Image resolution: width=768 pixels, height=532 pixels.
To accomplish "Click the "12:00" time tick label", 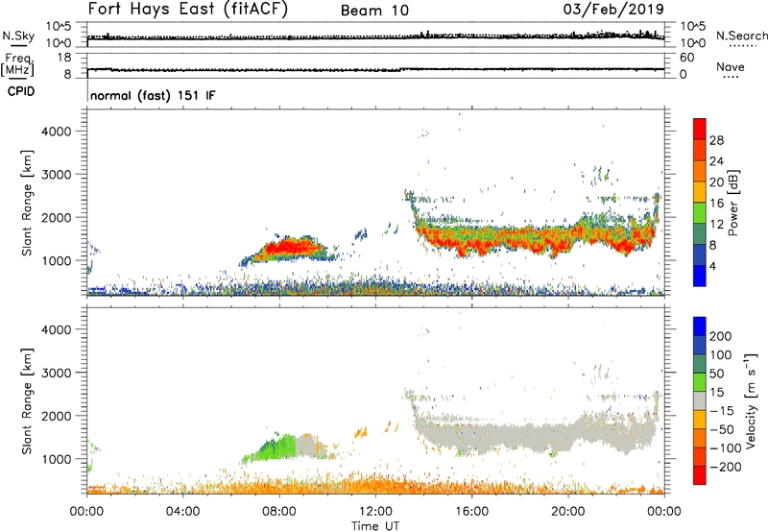I will (375, 512).
